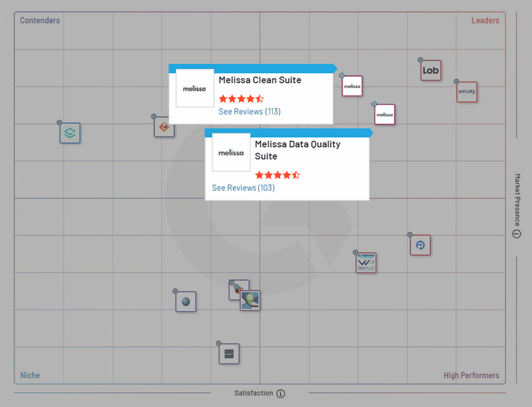Click the Leaders quadrant label
This screenshot has height=407, width=532.
(x=485, y=21)
